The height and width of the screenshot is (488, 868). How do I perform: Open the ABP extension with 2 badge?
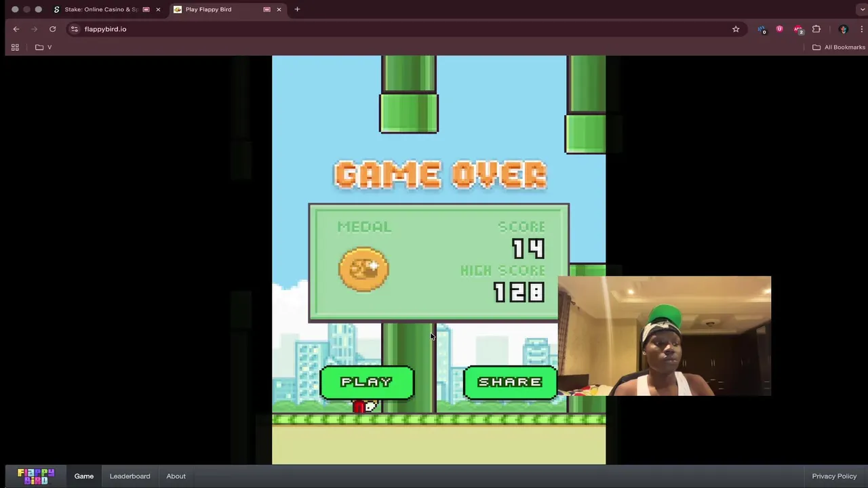tap(798, 29)
